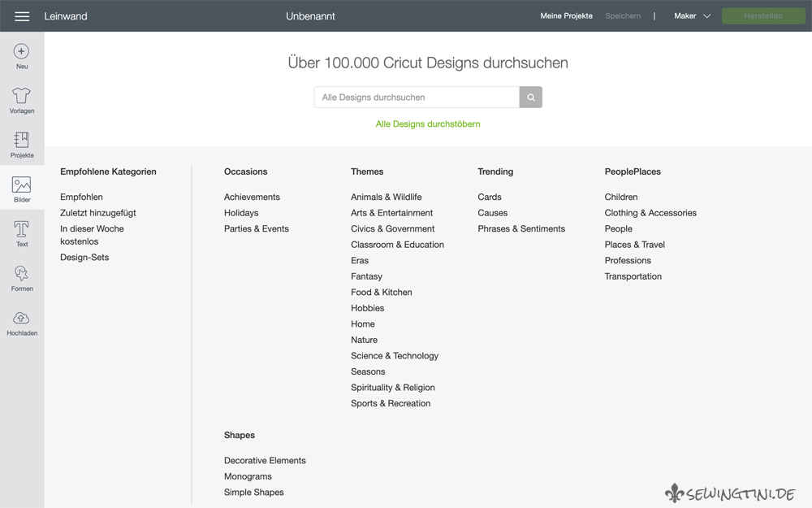Click the search magnifier button
Viewport: 812px width, 508px height.
[531, 97]
